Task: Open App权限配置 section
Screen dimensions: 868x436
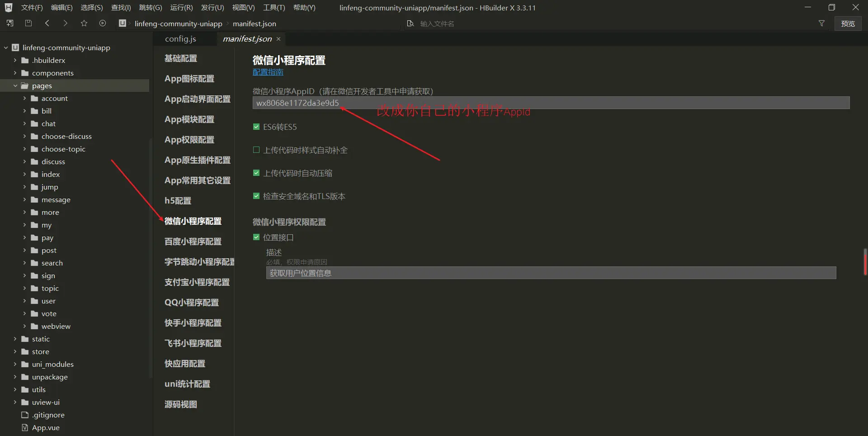Action: point(189,140)
